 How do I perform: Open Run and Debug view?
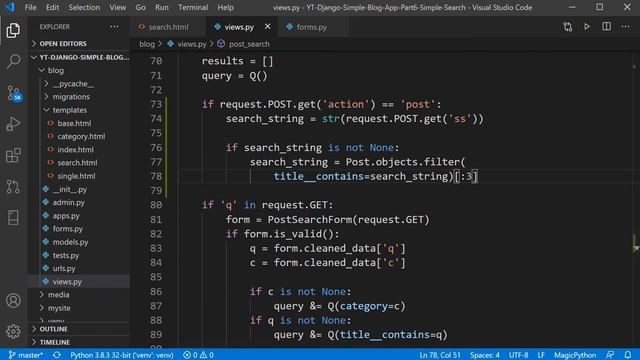point(13,124)
